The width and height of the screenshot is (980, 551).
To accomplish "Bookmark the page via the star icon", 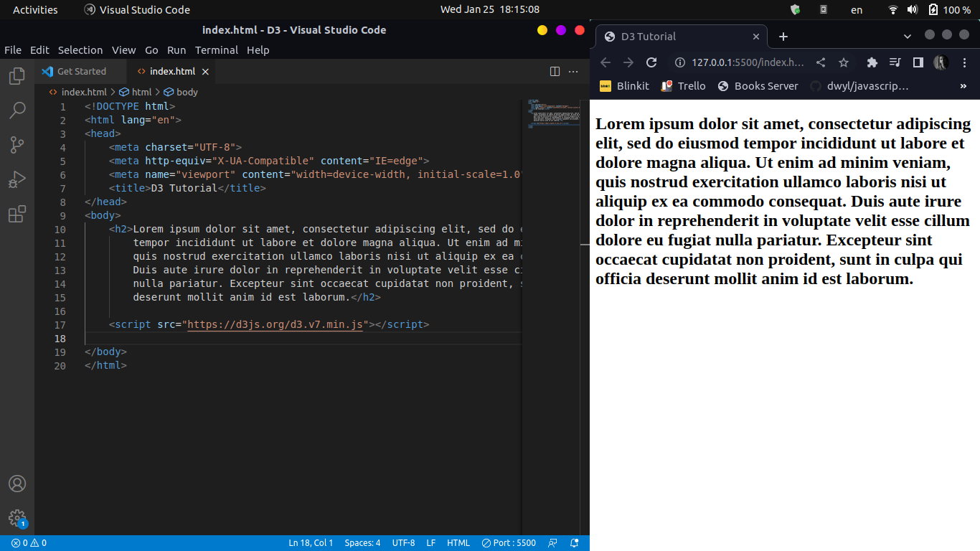I will [843, 62].
